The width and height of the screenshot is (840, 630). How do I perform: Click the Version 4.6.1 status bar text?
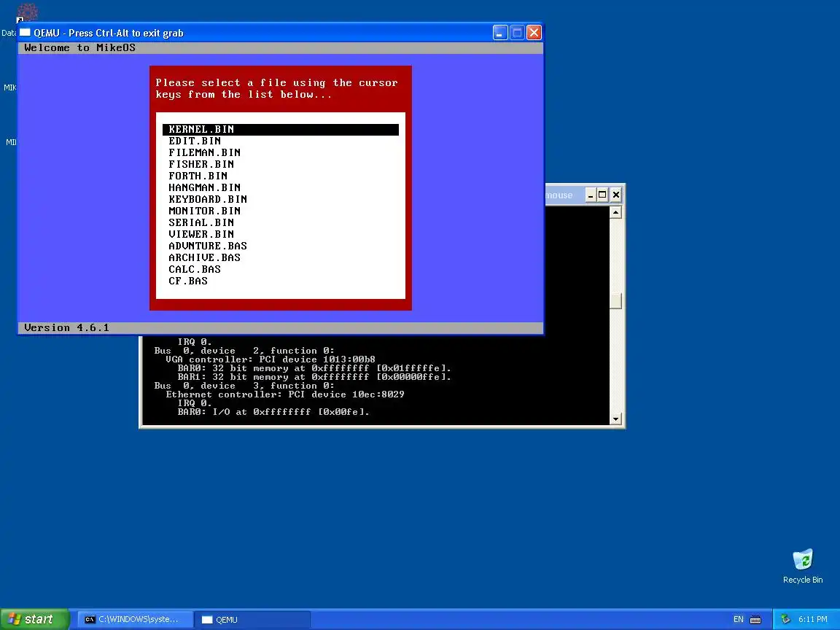coord(66,327)
